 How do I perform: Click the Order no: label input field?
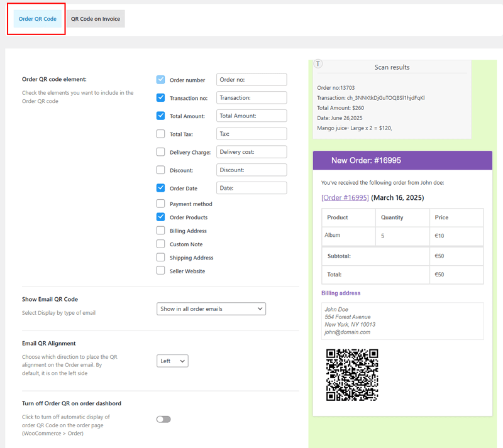tap(251, 80)
